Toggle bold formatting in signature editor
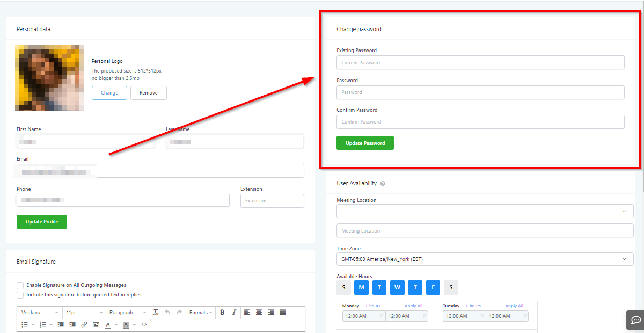Image resolution: width=644 pixels, height=333 pixels. [x=222, y=312]
